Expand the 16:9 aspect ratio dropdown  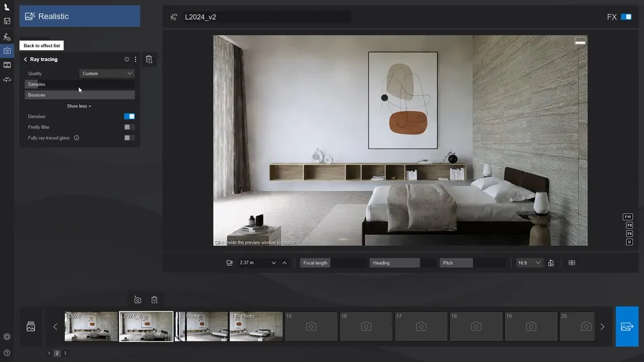529,263
